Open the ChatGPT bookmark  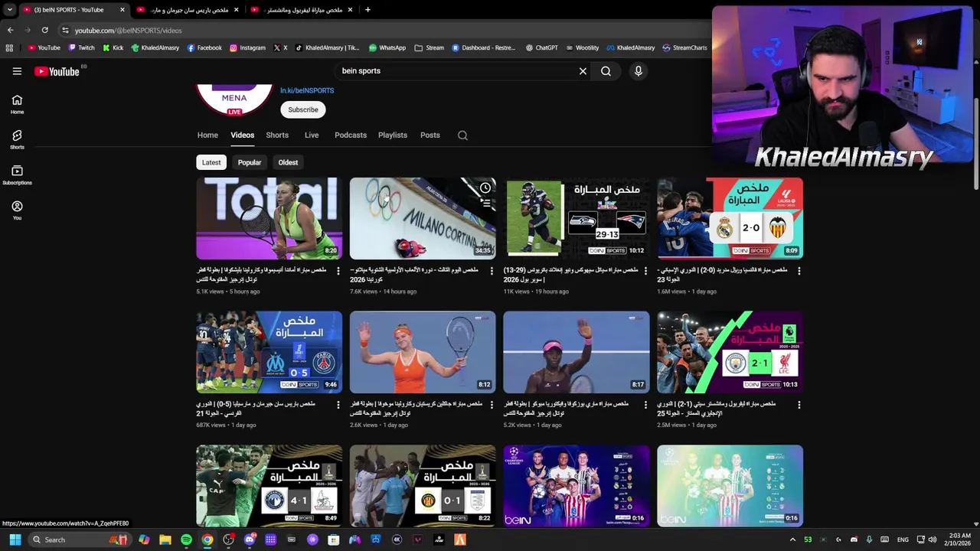541,47
